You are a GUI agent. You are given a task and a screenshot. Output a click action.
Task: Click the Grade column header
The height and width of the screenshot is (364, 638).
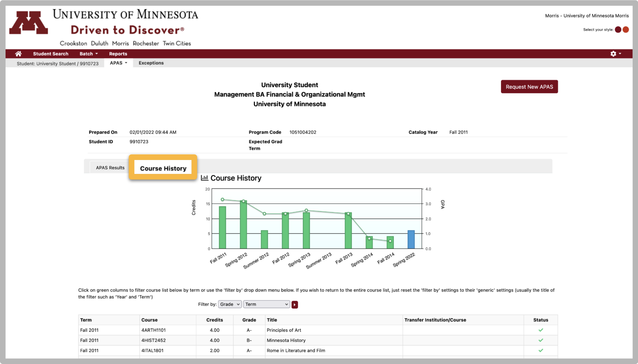[249, 320]
